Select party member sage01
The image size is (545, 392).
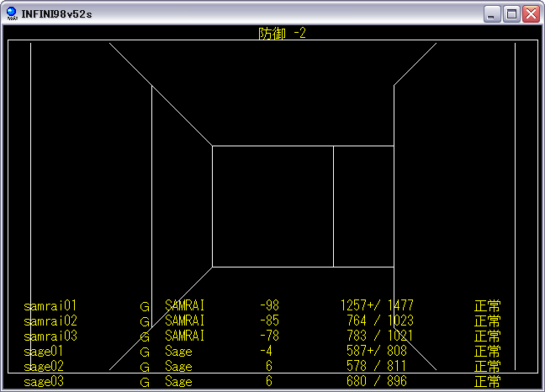pyautogui.click(x=44, y=351)
